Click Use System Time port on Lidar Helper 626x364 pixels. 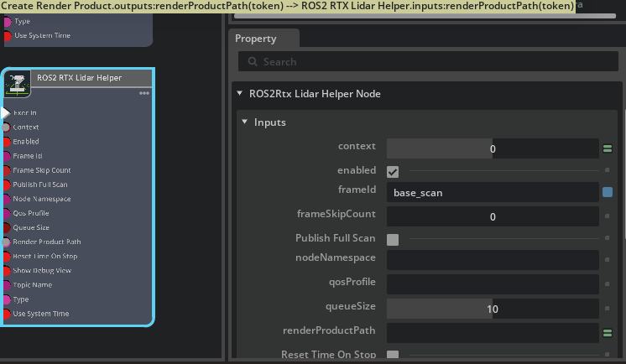click(x=7, y=314)
